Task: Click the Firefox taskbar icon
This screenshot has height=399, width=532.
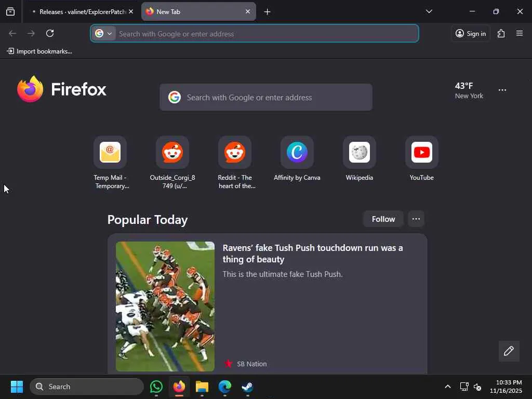Action: (179, 387)
